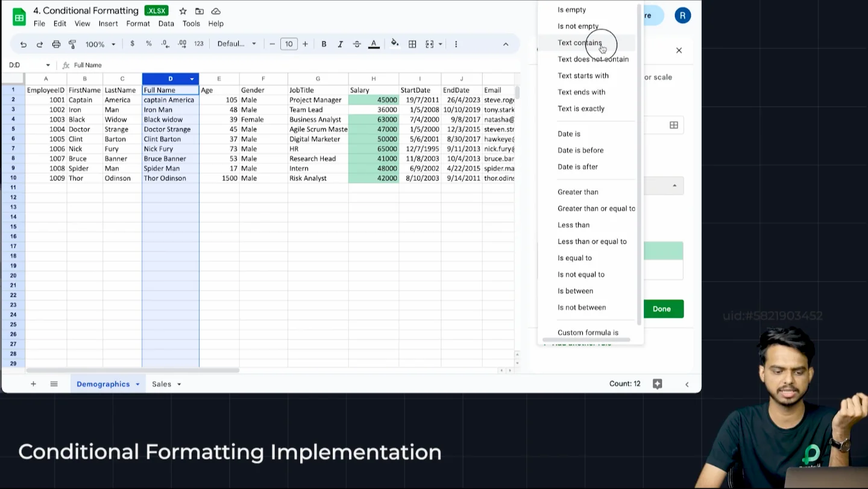Star this spreadsheet document
Screen dimensions: 868x489
183,11
